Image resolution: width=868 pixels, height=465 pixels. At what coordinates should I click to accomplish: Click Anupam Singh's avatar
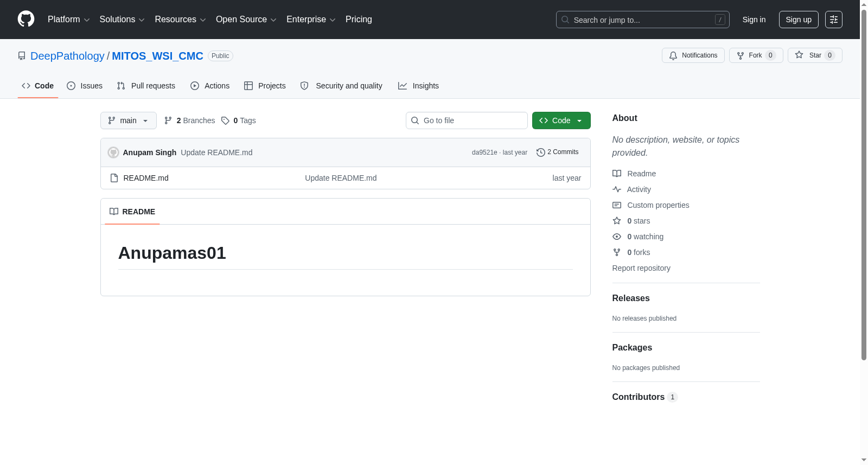(x=113, y=152)
